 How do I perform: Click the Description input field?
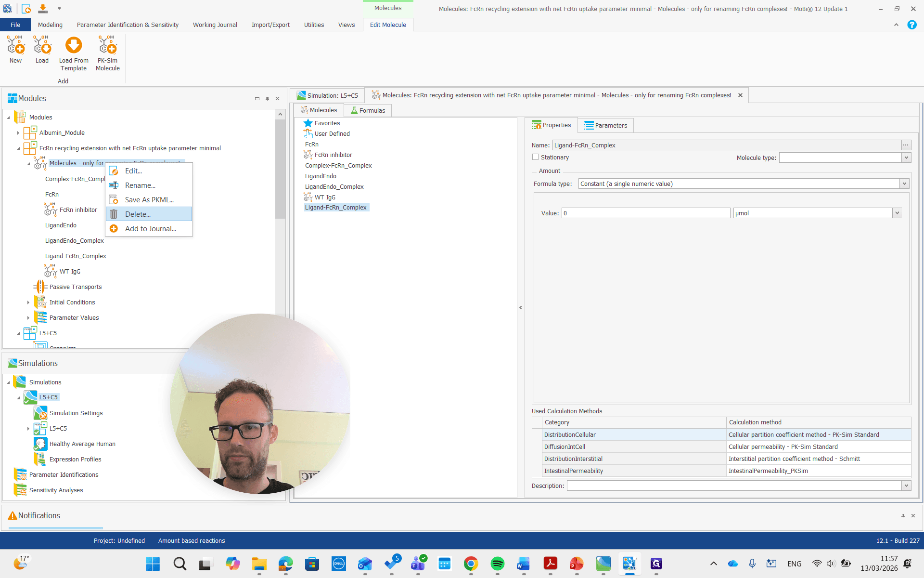(734, 486)
